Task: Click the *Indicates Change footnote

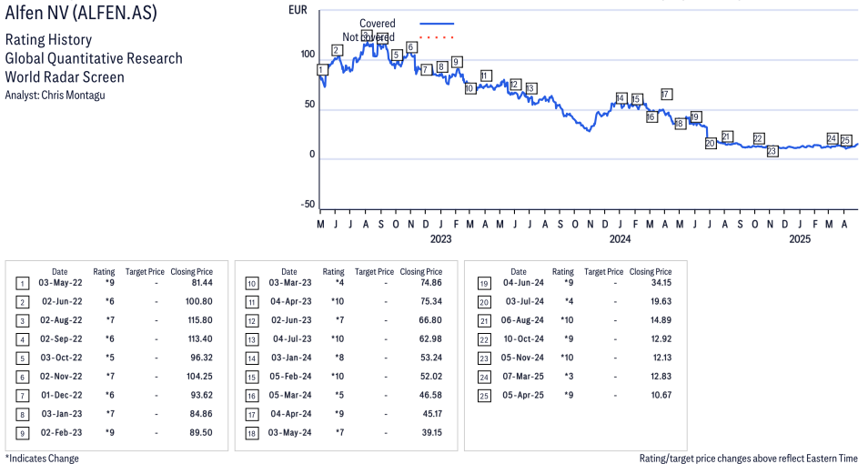Action: click(x=42, y=459)
